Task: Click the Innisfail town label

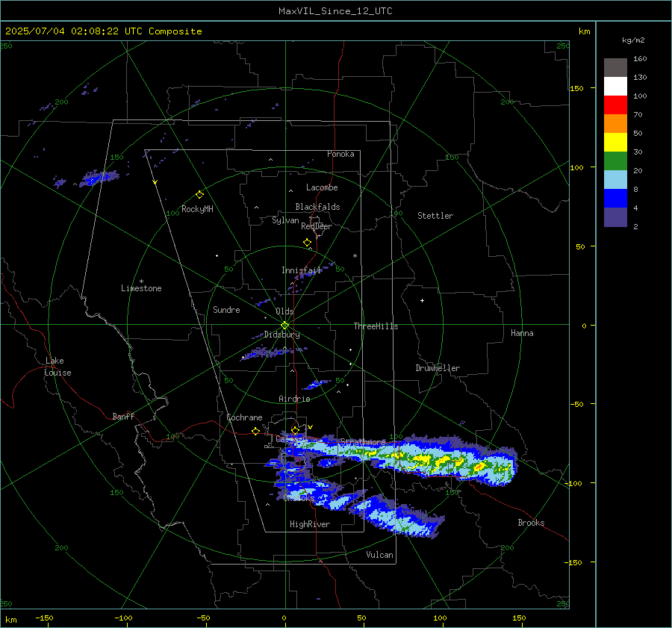Action: pyautogui.click(x=302, y=270)
